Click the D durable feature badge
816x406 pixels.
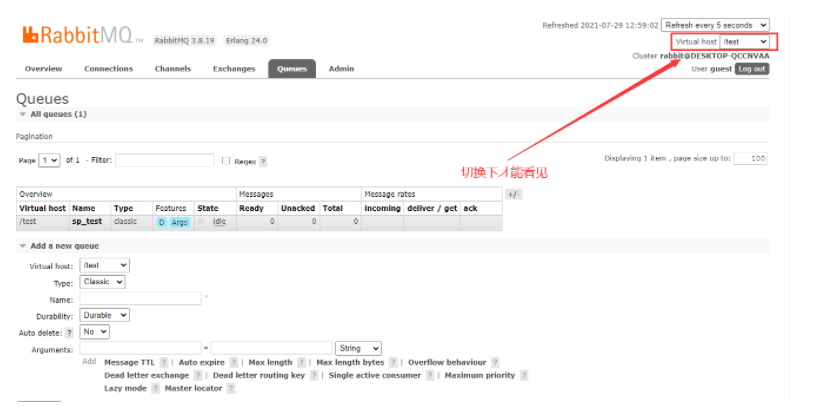[x=162, y=223]
